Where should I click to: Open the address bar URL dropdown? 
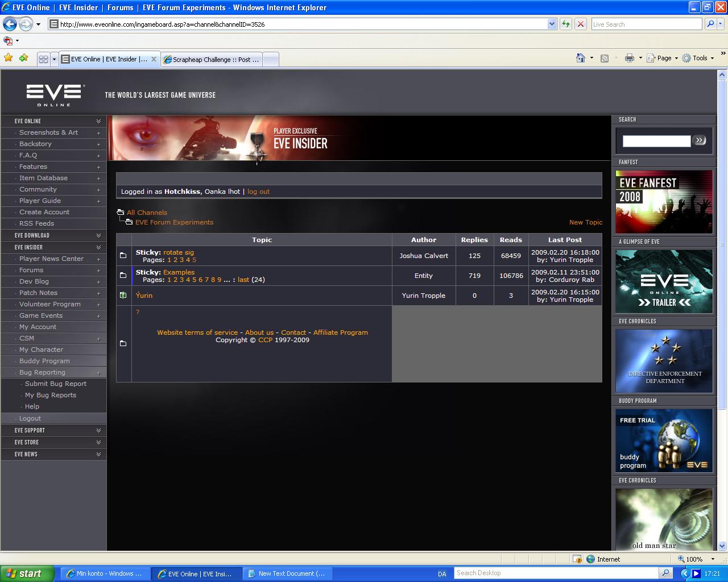552,24
